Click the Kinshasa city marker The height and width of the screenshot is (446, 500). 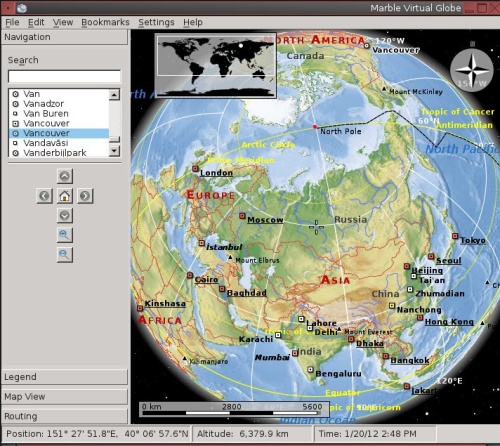(x=140, y=308)
